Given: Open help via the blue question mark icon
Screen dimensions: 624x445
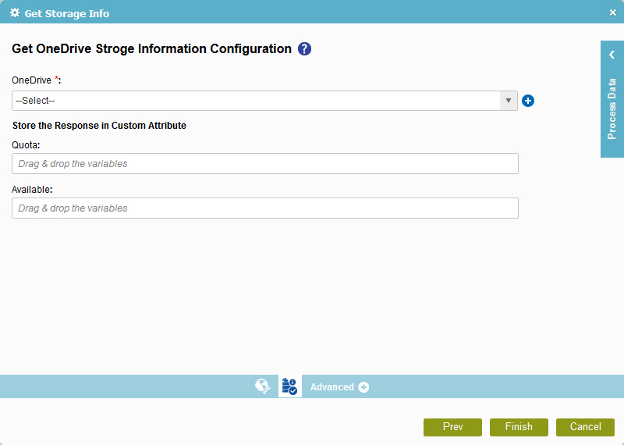Looking at the screenshot, I should (x=304, y=49).
